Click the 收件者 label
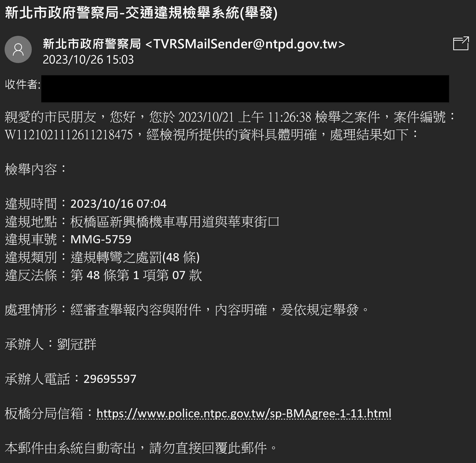This screenshot has width=476, height=463. pos(23,84)
